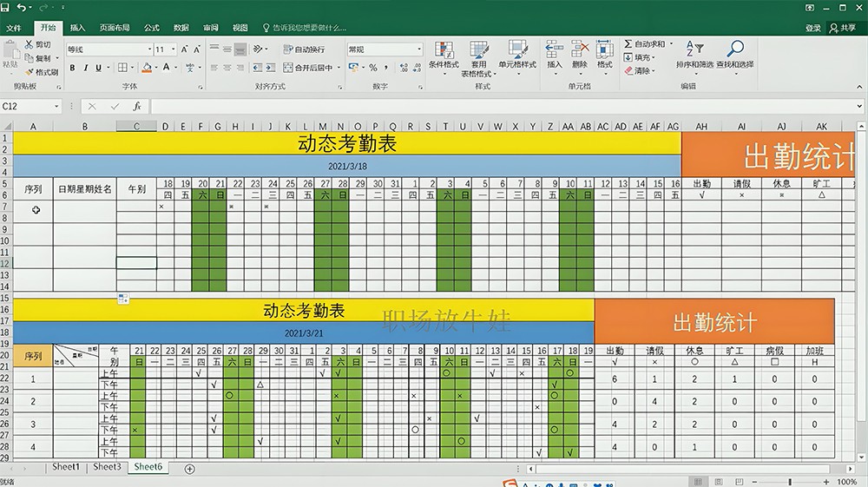Click in the formula bar input
The width and height of the screenshot is (868, 487).
(503, 106)
